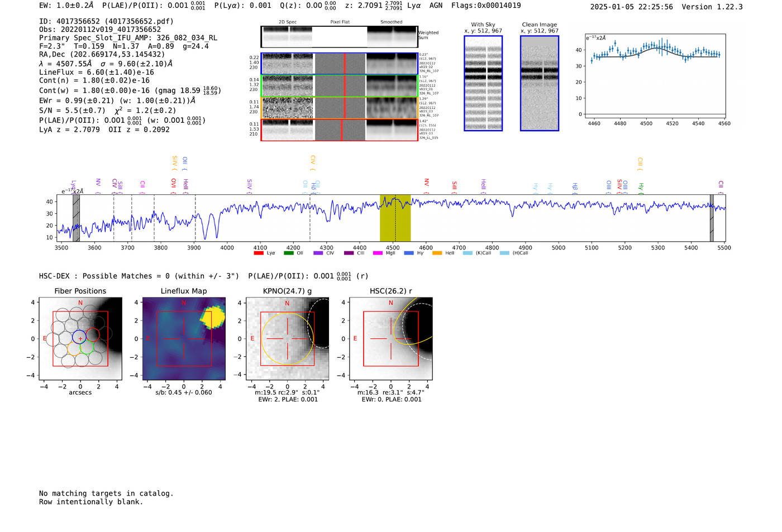
Task: Click the 'm:16.3 re:3.1" s:4.7"' caption
Action: 391,392
